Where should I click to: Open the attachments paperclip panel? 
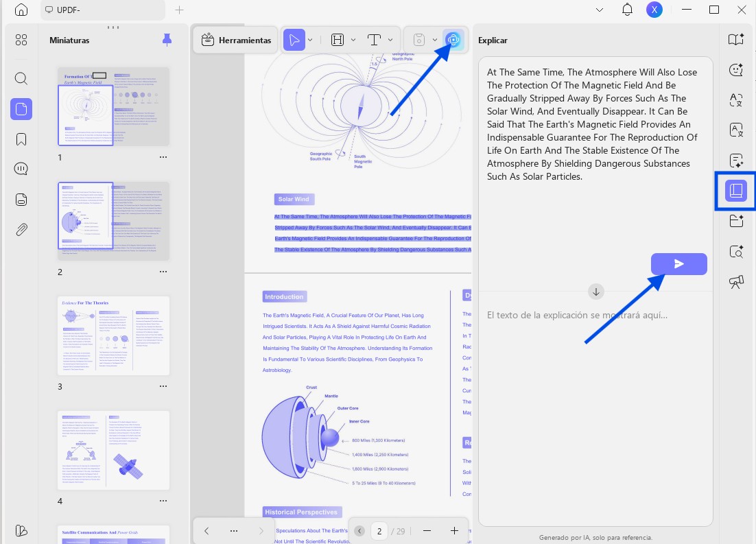pyautogui.click(x=21, y=230)
